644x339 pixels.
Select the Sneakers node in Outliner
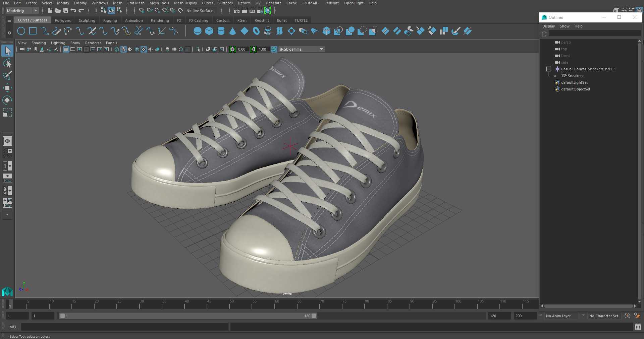pos(575,76)
